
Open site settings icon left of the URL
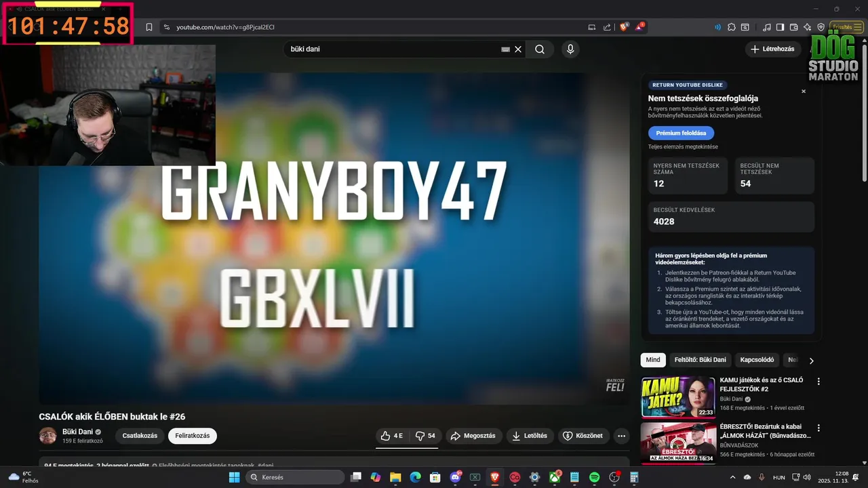click(166, 27)
